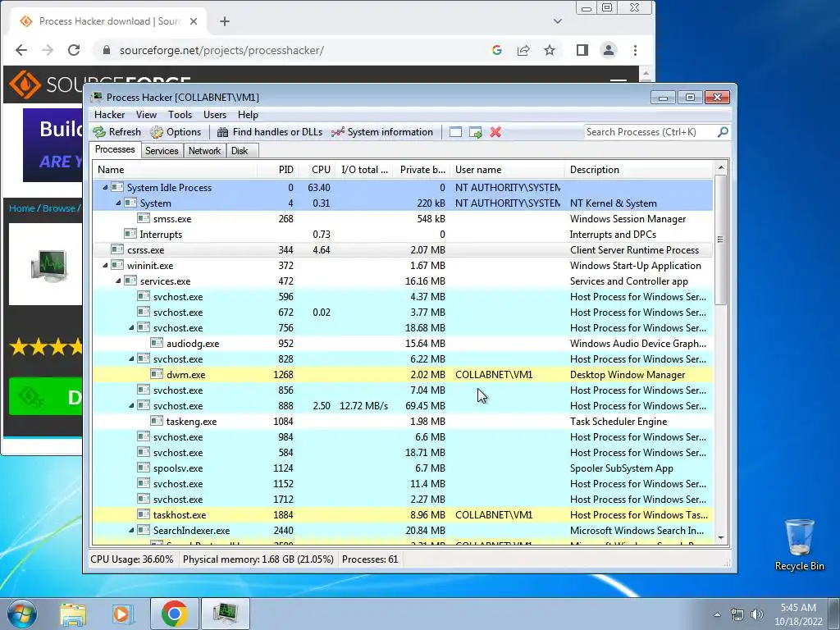The width and height of the screenshot is (840, 630).
Task: Click the icon beside smss.exe
Action: point(143,218)
